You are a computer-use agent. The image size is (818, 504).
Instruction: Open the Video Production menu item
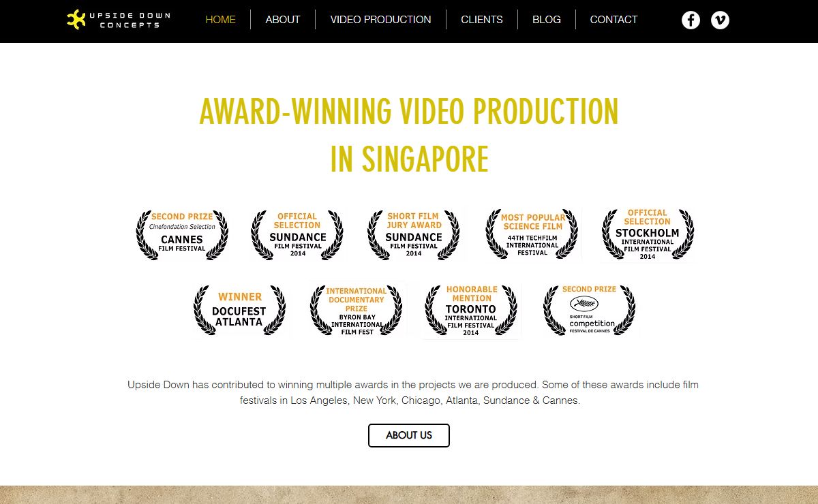coord(380,20)
